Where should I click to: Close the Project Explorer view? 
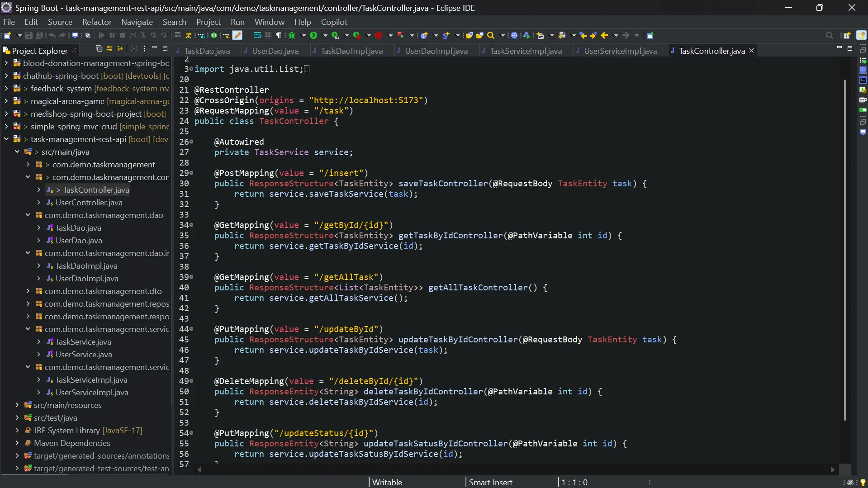pos(74,50)
